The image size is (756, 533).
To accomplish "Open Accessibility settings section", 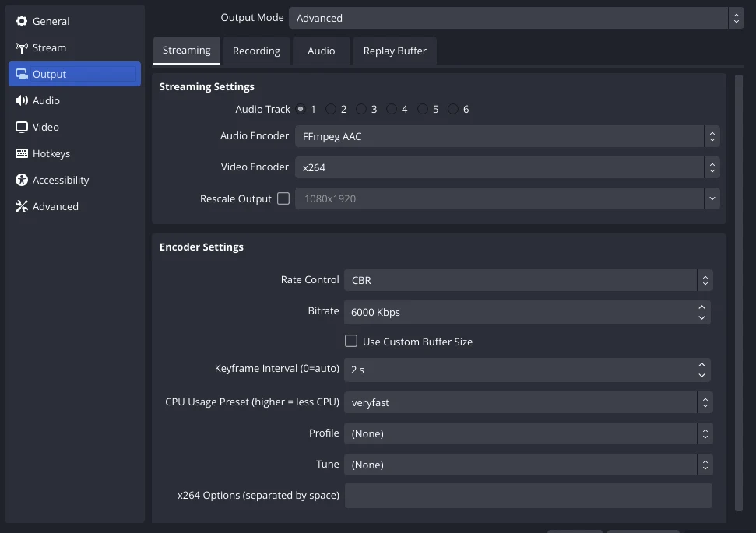I will (75, 180).
